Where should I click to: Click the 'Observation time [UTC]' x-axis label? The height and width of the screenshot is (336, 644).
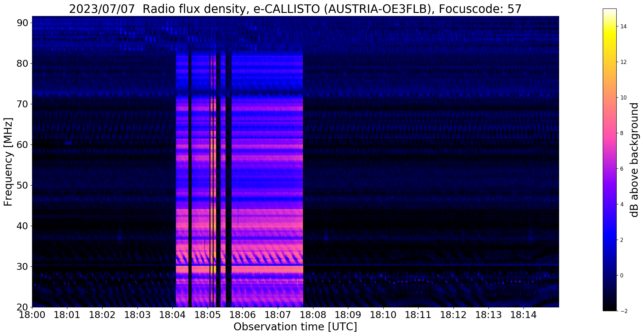tap(295, 327)
